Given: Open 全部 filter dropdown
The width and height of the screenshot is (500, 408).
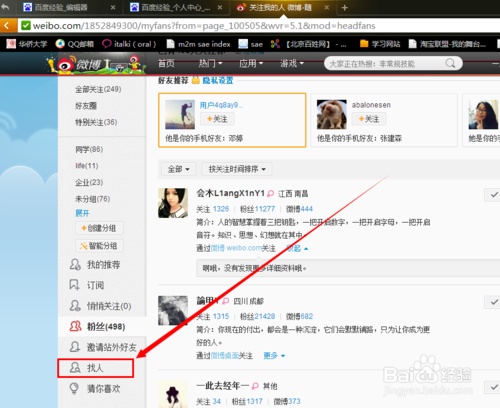Looking at the screenshot, I should pyautogui.click(x=179, y=169).
